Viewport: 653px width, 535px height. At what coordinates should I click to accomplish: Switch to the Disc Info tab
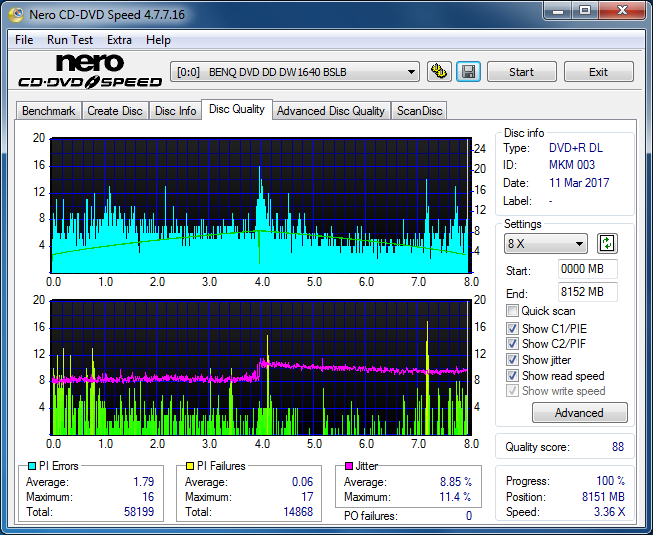175,111
